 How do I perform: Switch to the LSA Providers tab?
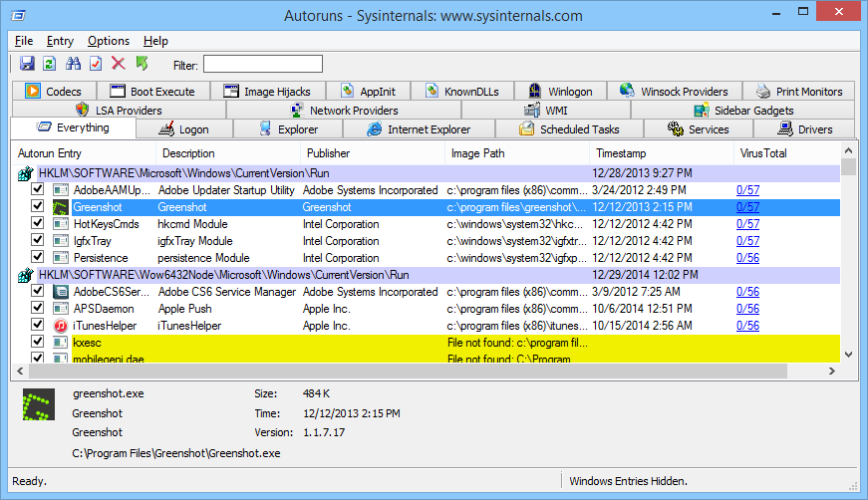[119, 111]
